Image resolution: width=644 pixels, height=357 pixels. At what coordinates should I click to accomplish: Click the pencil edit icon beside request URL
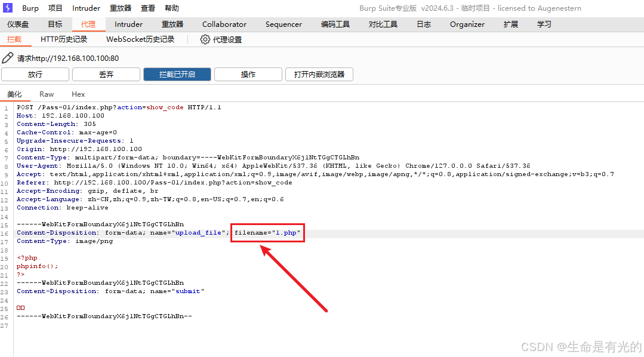7,58
